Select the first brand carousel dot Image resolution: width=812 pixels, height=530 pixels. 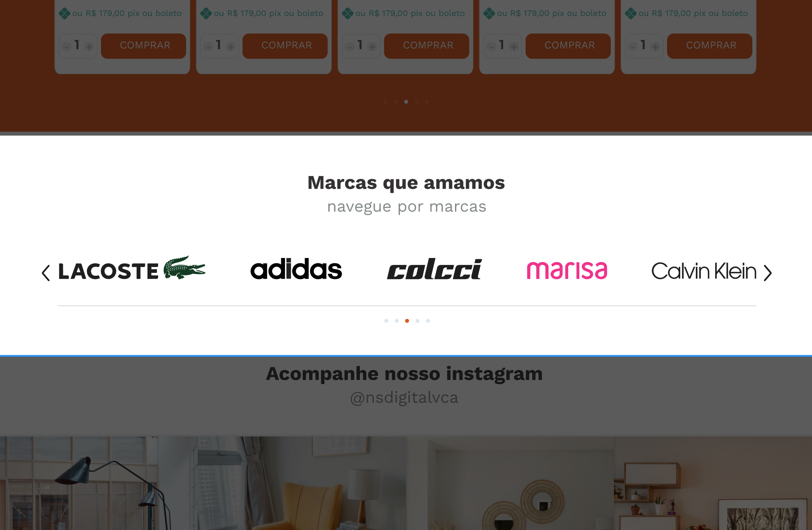pos(386,321)
